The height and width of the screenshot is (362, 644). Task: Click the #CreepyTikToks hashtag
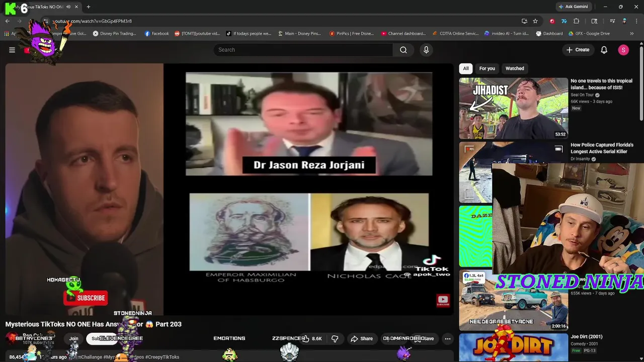pyautogui.click(x=162, y=357)
